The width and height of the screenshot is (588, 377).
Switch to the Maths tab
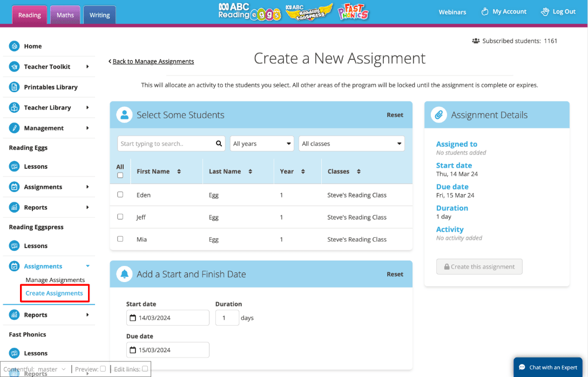(65, 15)
